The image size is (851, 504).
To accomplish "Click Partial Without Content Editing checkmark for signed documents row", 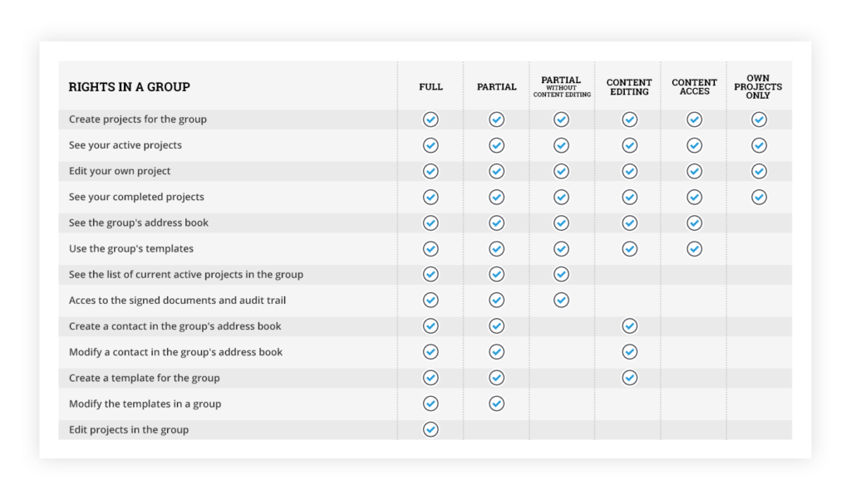I will click(x=561, y=300).
